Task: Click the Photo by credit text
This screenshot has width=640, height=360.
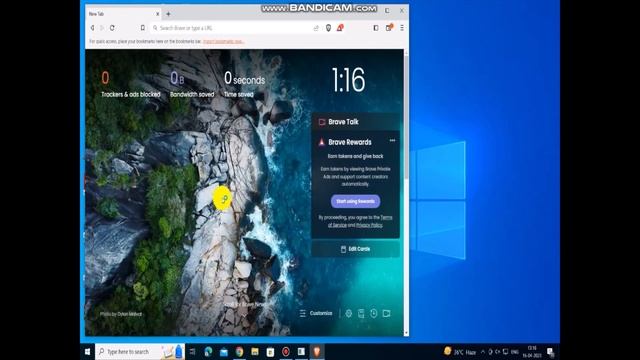Action: pyautogui.click(x=121, y=314)
